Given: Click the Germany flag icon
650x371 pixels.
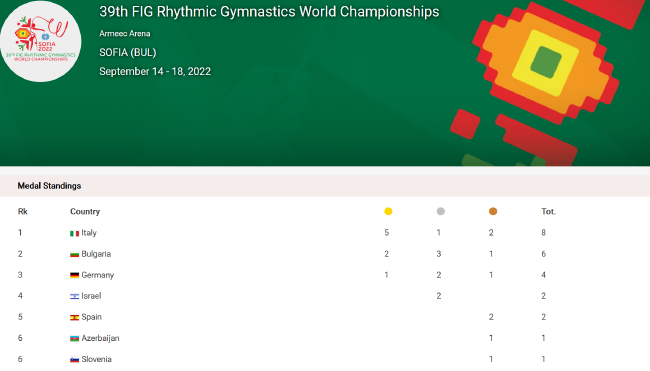Looking at the screenshot, I should (75, 275).
